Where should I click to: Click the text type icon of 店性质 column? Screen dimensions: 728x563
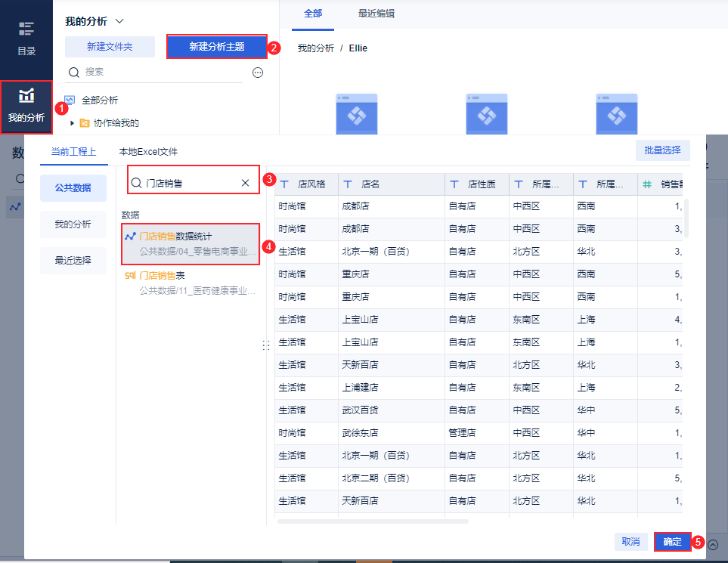click(454, 184)
